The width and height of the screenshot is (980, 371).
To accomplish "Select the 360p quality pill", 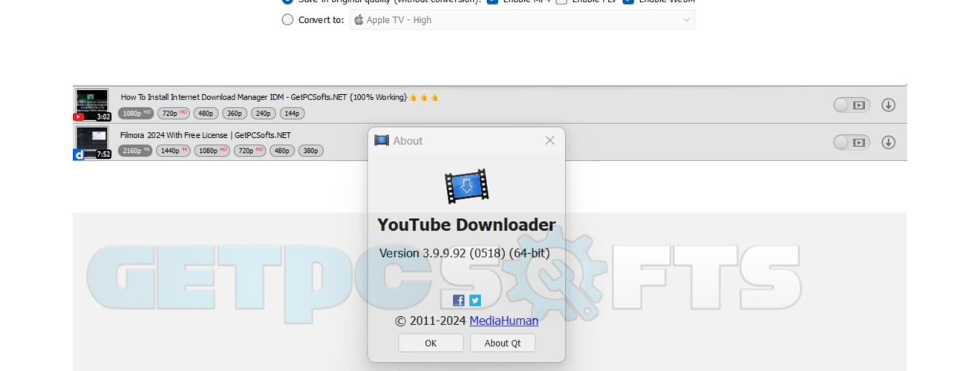I will click(x=235, y=114).
